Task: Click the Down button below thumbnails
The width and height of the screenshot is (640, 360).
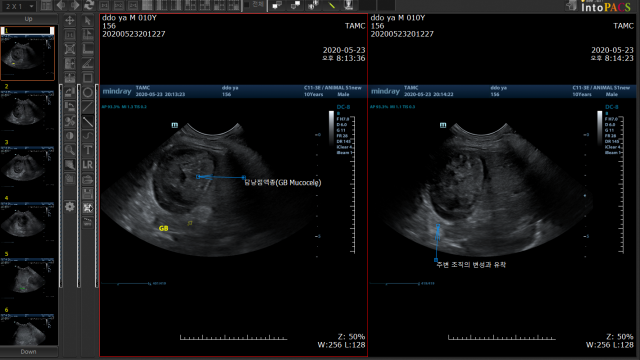Action: 28,351
